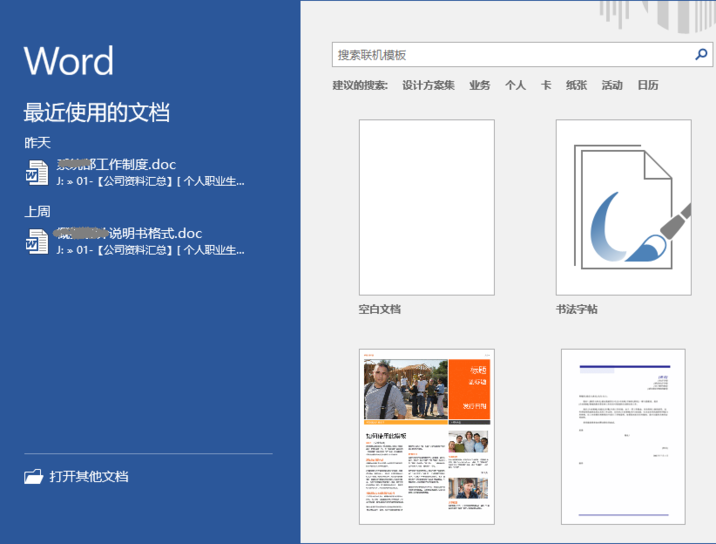Focus the 搜索联机模板 search box
The image size is (716, 544).
tap(510, 55)
